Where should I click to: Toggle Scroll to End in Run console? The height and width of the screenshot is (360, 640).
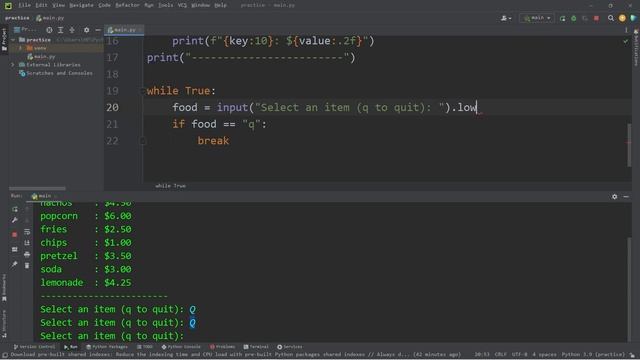[x=27, y=243]
